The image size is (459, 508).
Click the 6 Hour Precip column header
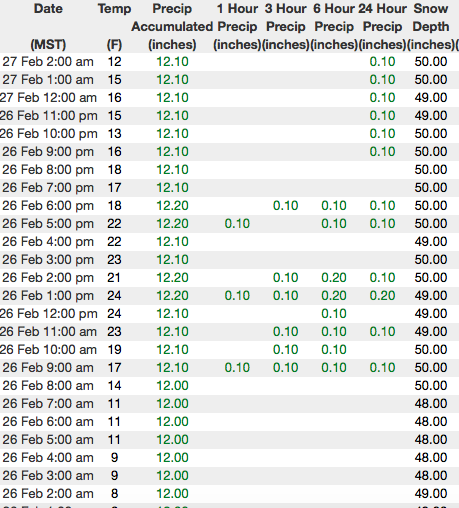tap(334, 26)
